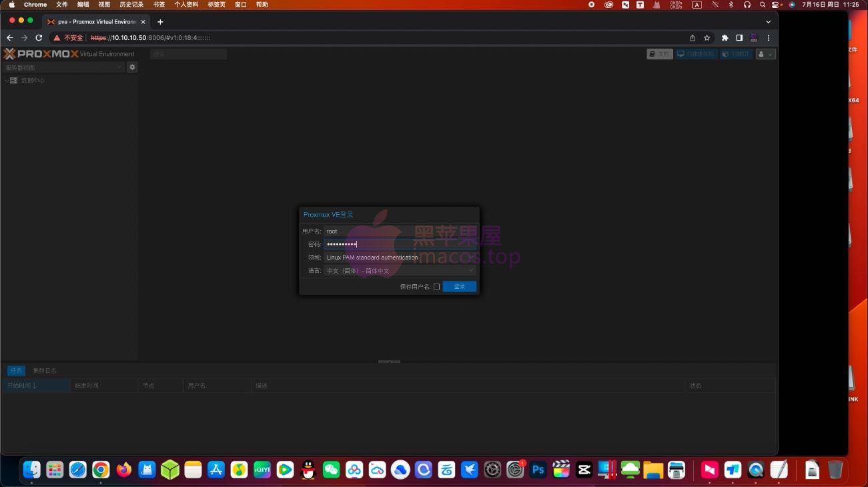Open the Chrome extensions puzzle icon
The image size is (868, 487).
coord(725,38)
